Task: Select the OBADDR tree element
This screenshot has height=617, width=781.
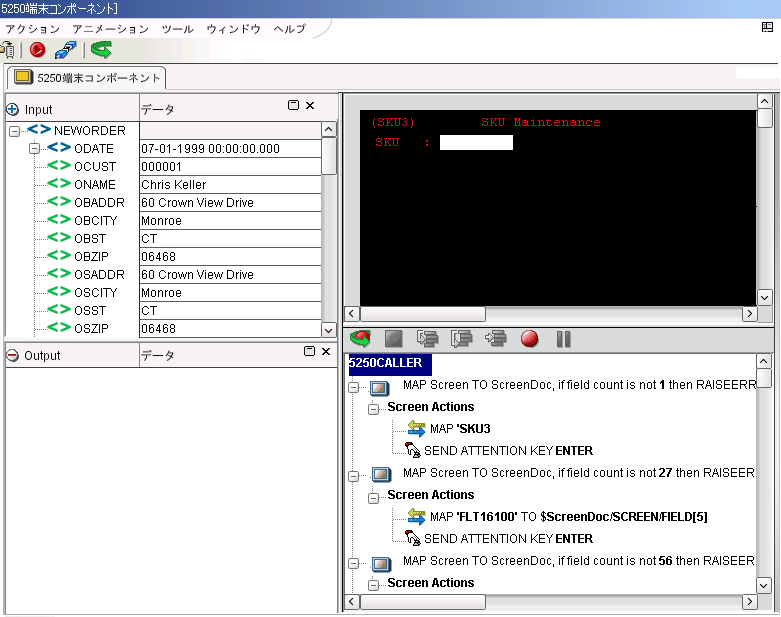Action: 99,203
